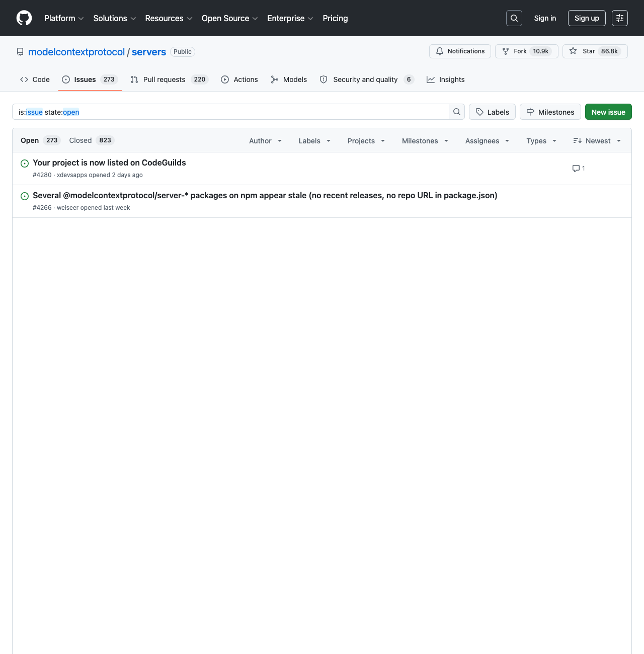Switch to the Pull requests tab
The height and width of the screenshot is (654, 644).
(169, 79)
